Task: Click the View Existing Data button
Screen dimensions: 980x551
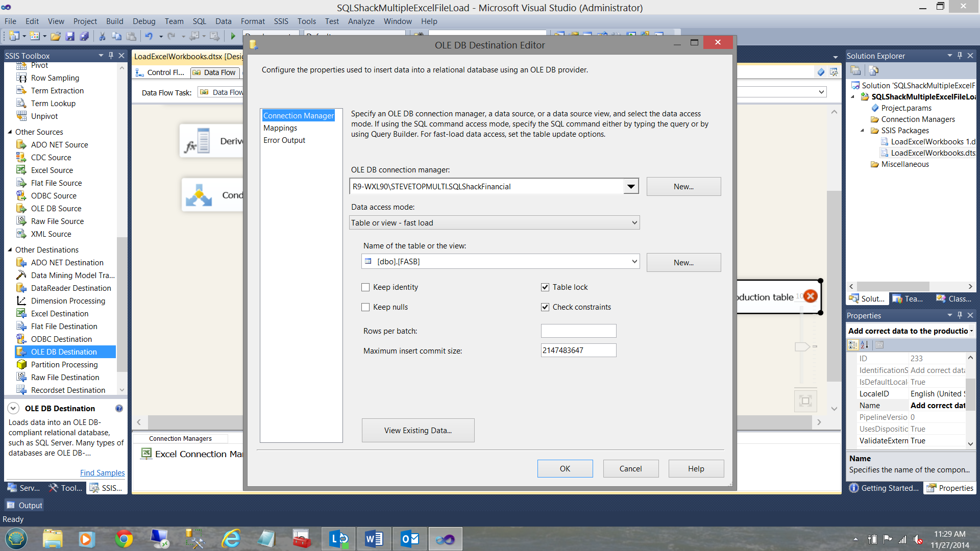Action: [418, 430]
